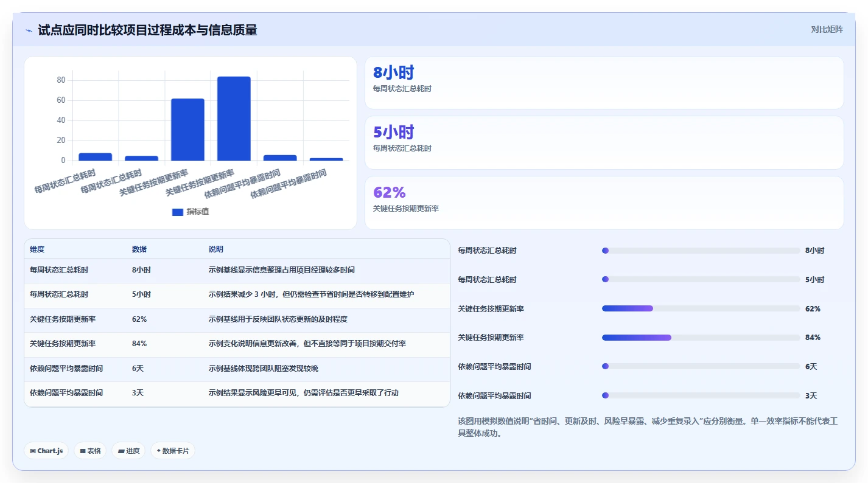Select the 表格 tag
Viewport: 868px width, 483px height.
coord(90,451)
